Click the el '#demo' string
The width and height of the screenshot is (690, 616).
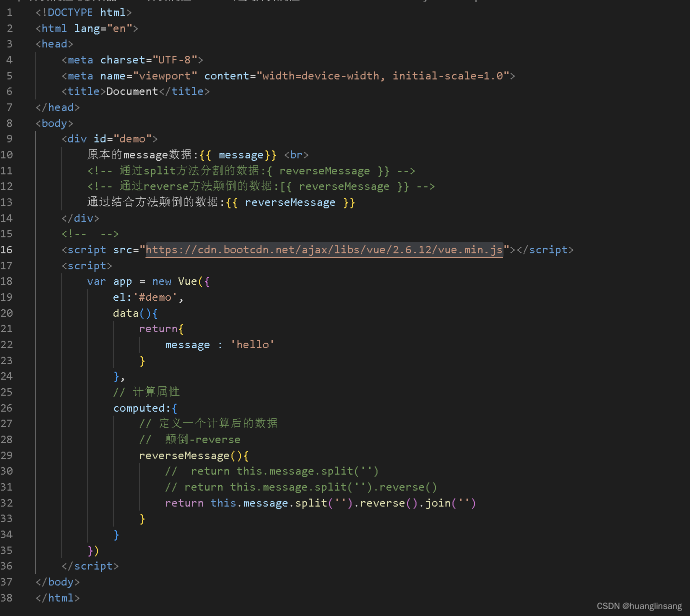tap(155, 297)
